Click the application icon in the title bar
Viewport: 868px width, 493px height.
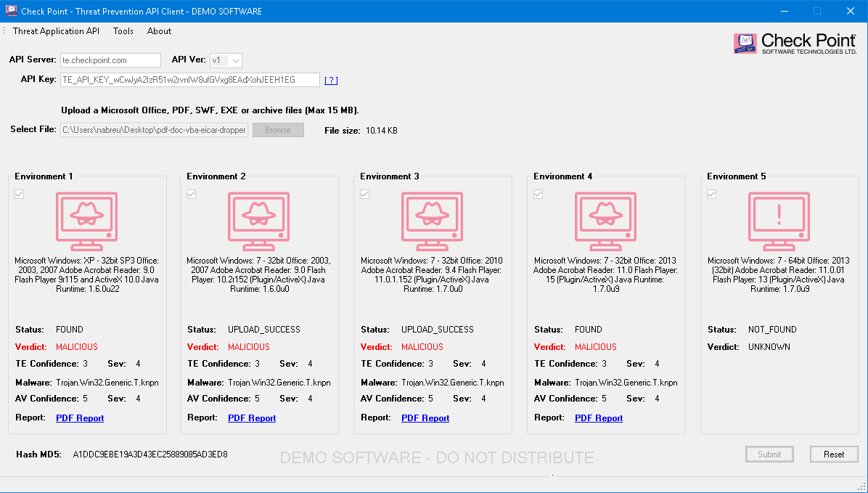coord(10,11)
